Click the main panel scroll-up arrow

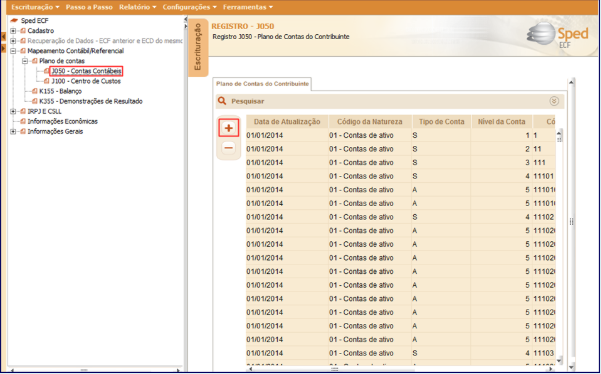click(571, 82)
